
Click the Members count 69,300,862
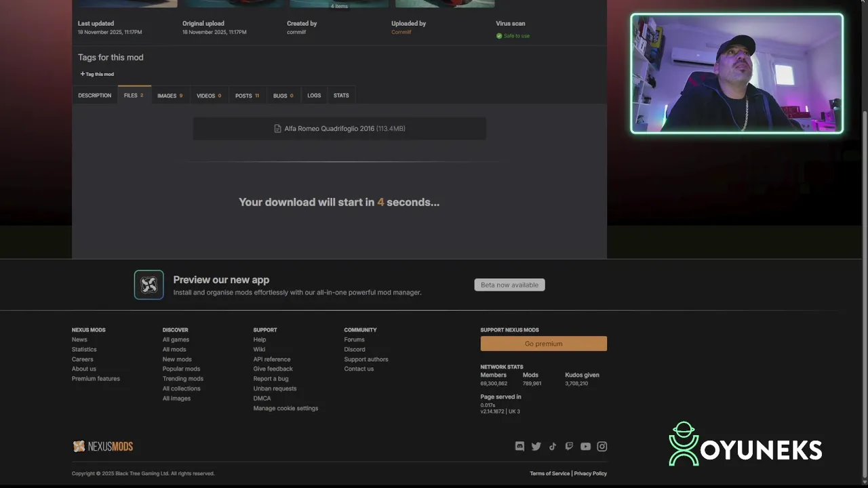coord(494,384)
